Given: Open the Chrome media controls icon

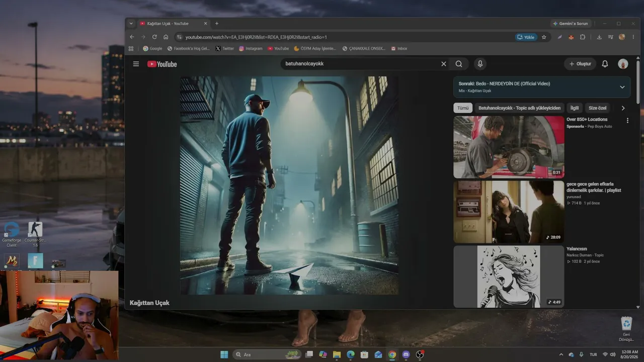Looking at the screenshot, I should (x=611, y=37).
